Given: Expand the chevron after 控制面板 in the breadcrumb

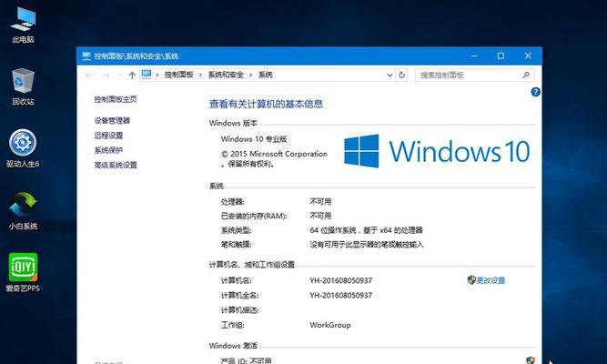Looking at the screenshot, I should click(x=200, y=76).
